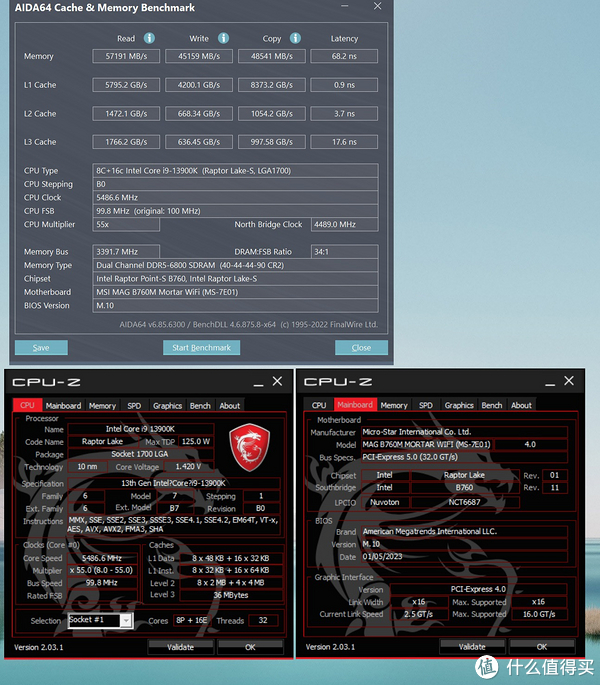The height and width of the screenshot is (685, 600).
Task: Close the right CPU-Z Mainboard window
Action: 569,381
